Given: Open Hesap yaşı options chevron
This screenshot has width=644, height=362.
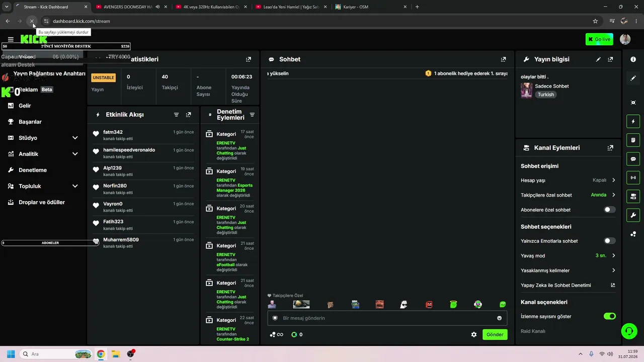Looking at the screenshot, I should coord(614,180).
